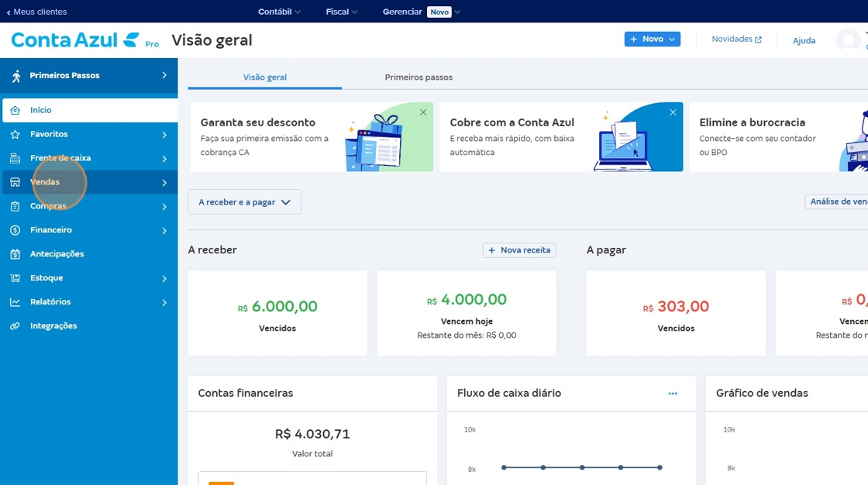Click the Estoque stock icon
Screen dimensions: 868x485
pos(15,278)
